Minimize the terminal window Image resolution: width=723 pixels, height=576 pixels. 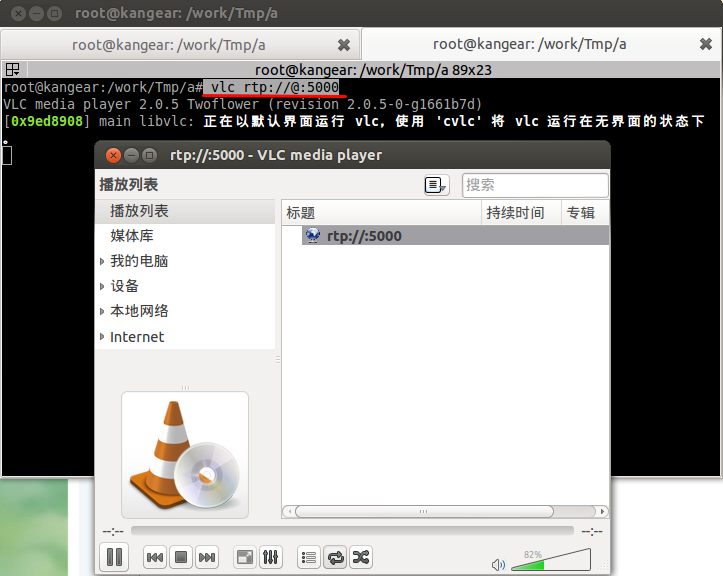pos(36,13)
